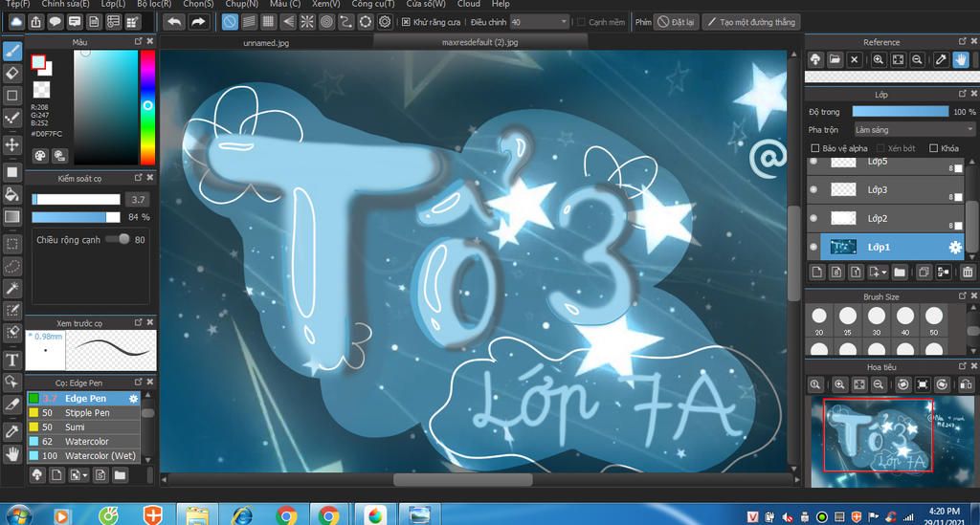
Task: Select the Magic Wand tool
Action: [12, 289]
